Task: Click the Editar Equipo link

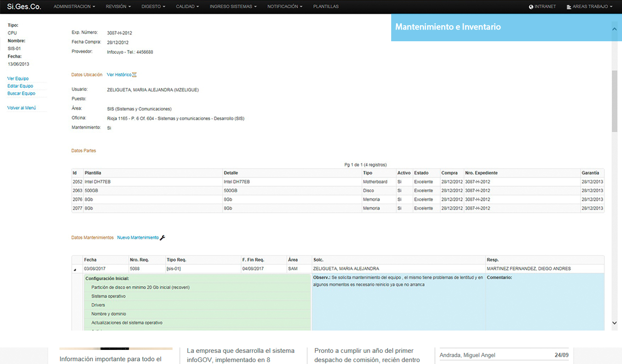Action: pyautogui.click(x=20, y=86)
